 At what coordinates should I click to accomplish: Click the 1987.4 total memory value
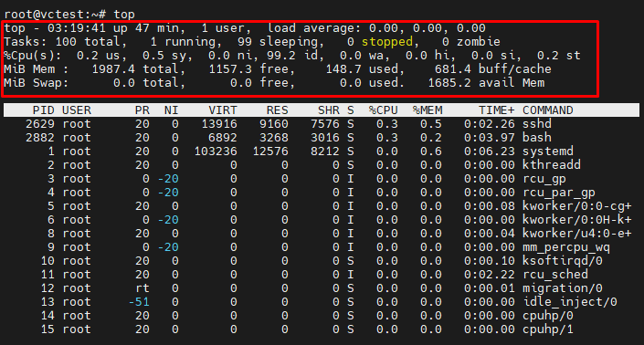[113, 69]
